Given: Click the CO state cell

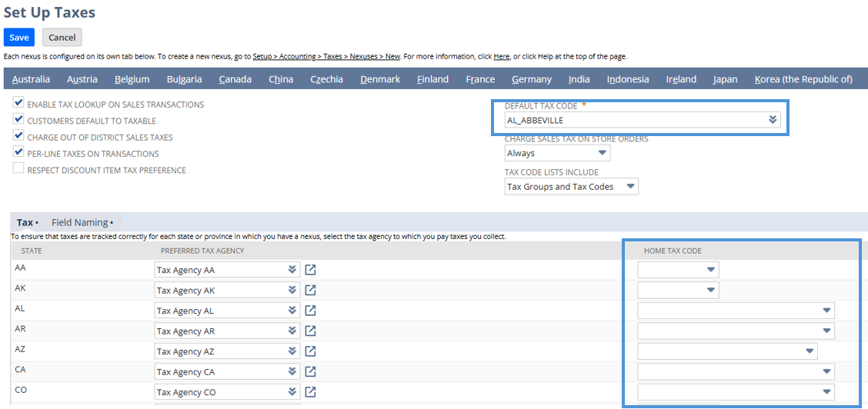Looking at the screenshot, I should (x=21, y=390).
